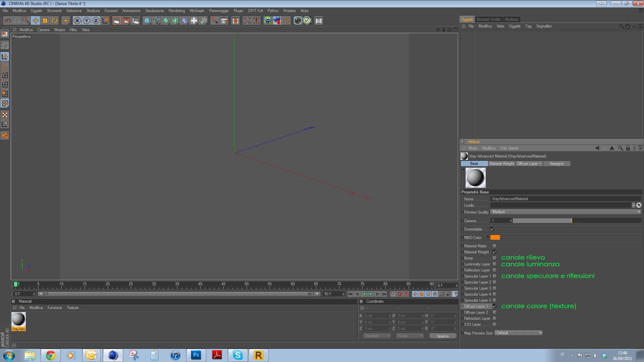Click render in viewport clapperboard icon

[116, 21]
